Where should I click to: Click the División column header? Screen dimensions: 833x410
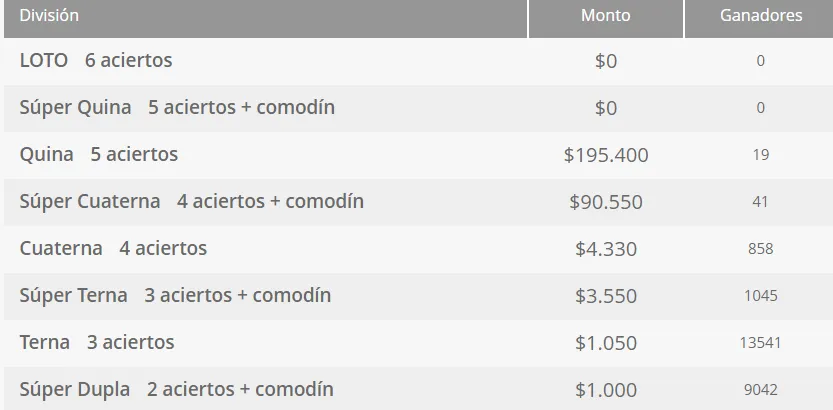tap(49, 16)
